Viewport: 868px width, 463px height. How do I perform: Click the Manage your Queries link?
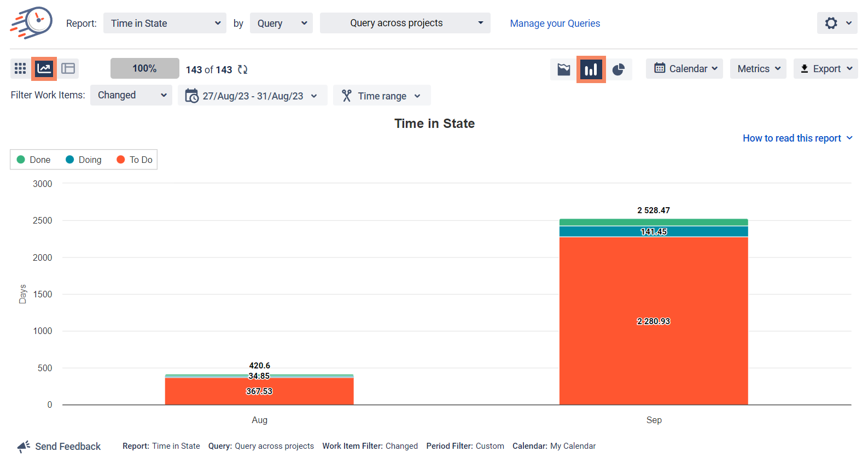pyautogui.click(x=555, y=24)
